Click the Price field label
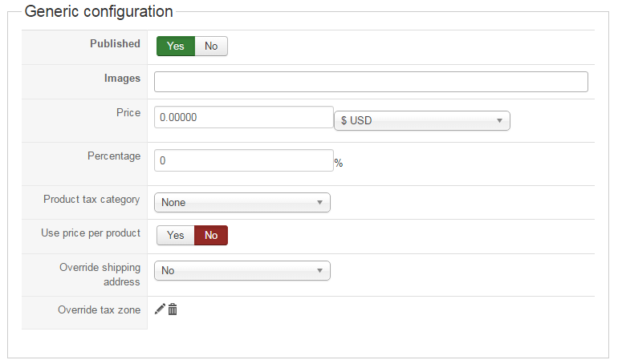 (x=128, y=113)
